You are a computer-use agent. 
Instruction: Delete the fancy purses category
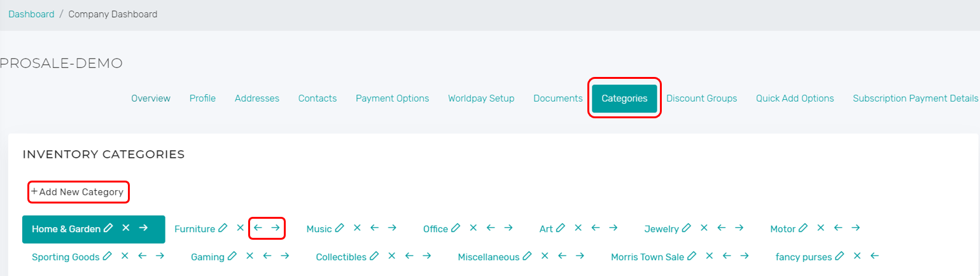(857, 256)
